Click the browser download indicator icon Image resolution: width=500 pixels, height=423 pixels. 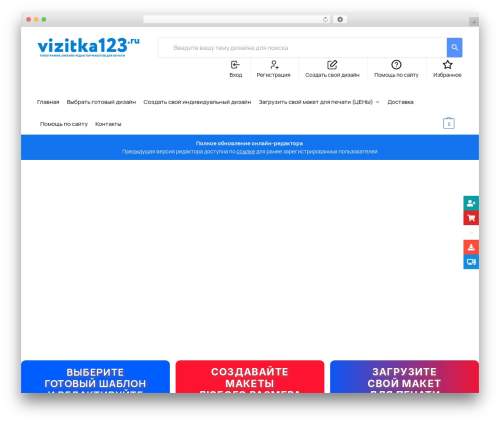coord(340,19)
